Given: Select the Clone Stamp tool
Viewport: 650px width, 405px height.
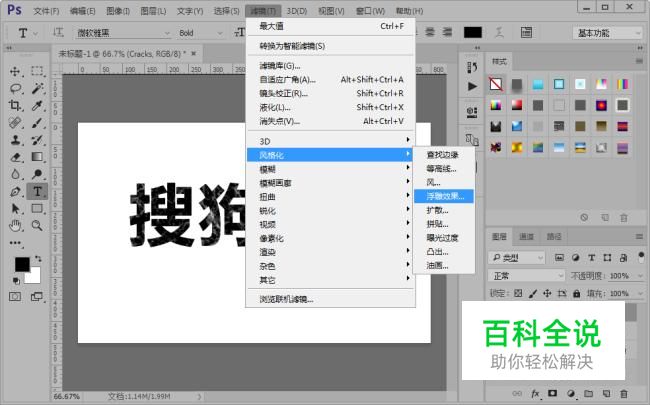Looking at the screenshot, I should 15,140.
